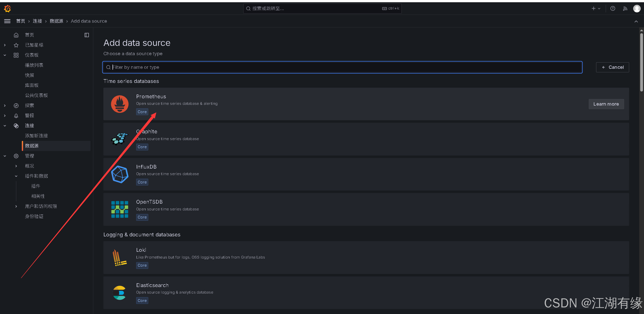
Task: Open 插件 in the sidebar
Action: (x=36, y=186)
